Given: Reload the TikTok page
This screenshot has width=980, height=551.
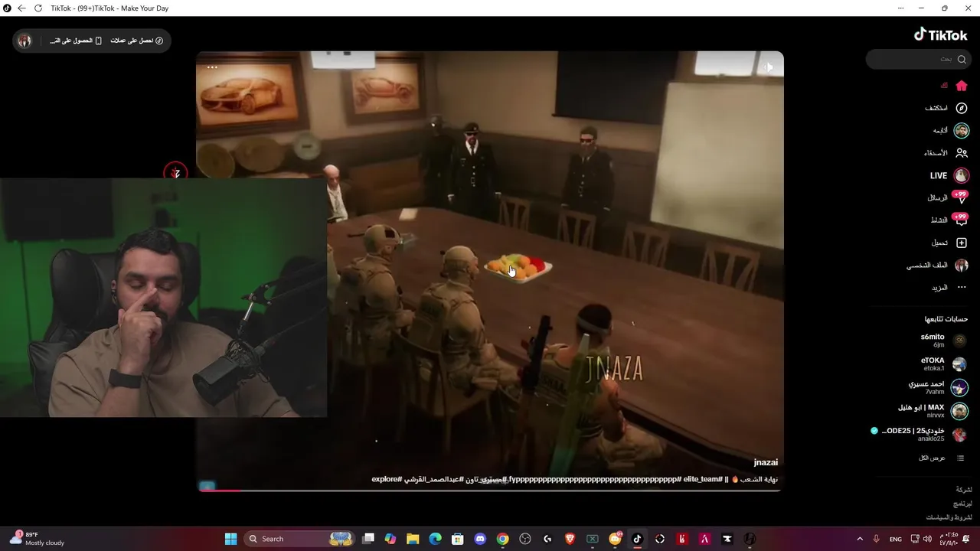Looking at the screenshot, I should point(38,8).
